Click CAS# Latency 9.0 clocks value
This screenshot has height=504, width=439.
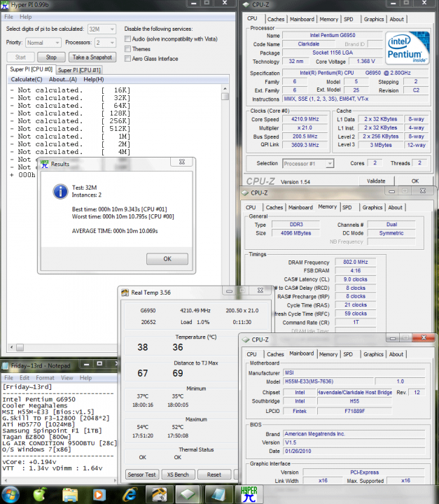(356, 279)
